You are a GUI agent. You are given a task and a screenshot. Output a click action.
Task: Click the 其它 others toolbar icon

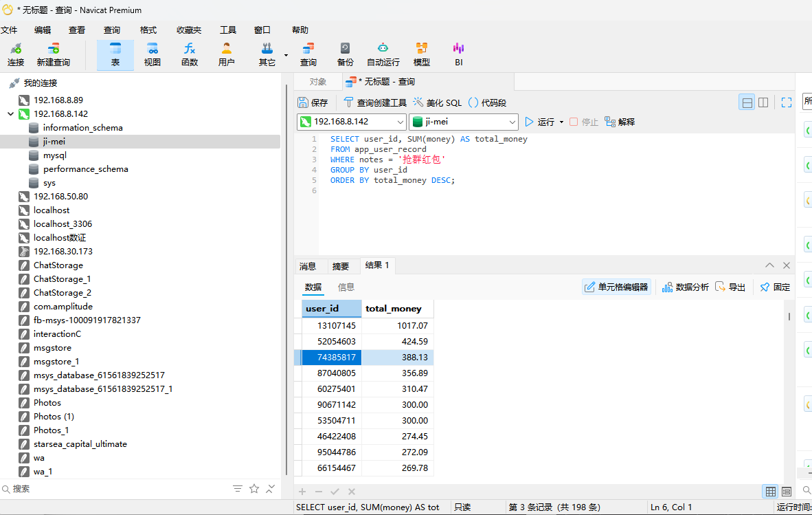[x=267, y=54]
